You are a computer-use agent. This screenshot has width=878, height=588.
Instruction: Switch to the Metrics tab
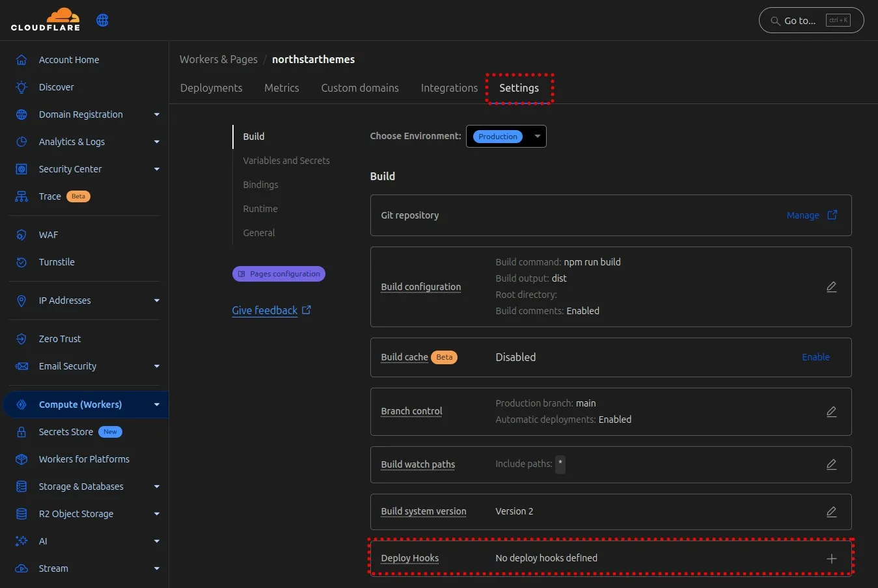(282, 88)
